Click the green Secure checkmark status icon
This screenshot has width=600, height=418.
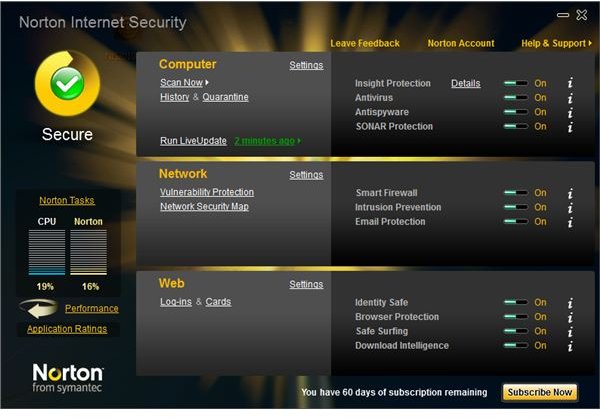[67, 83]
